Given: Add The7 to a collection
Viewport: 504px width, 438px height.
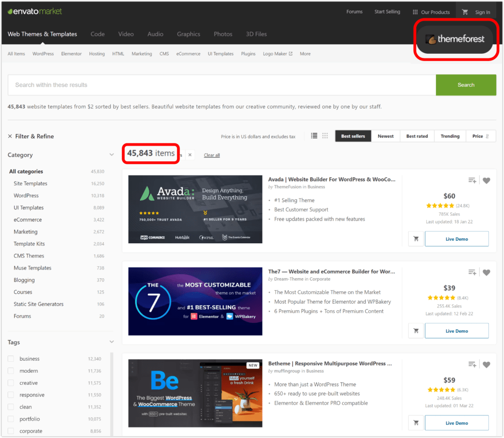Looking at the screenshot, I should pyautogui.click(x=472, y=272).
